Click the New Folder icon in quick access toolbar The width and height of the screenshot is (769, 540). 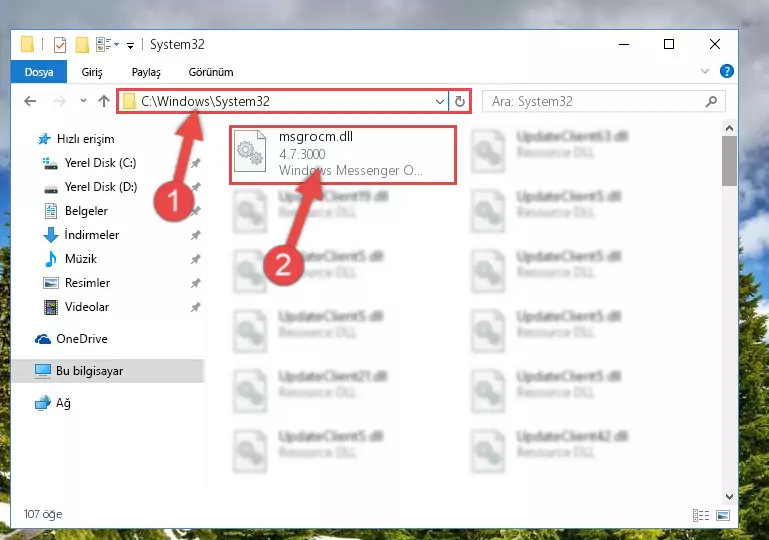82,45
